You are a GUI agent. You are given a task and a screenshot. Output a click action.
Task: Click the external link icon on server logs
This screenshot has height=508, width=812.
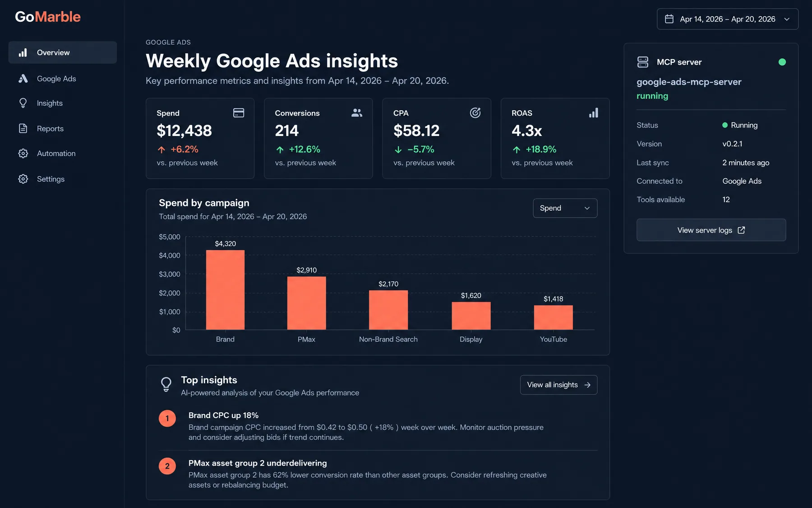(741, 230)
